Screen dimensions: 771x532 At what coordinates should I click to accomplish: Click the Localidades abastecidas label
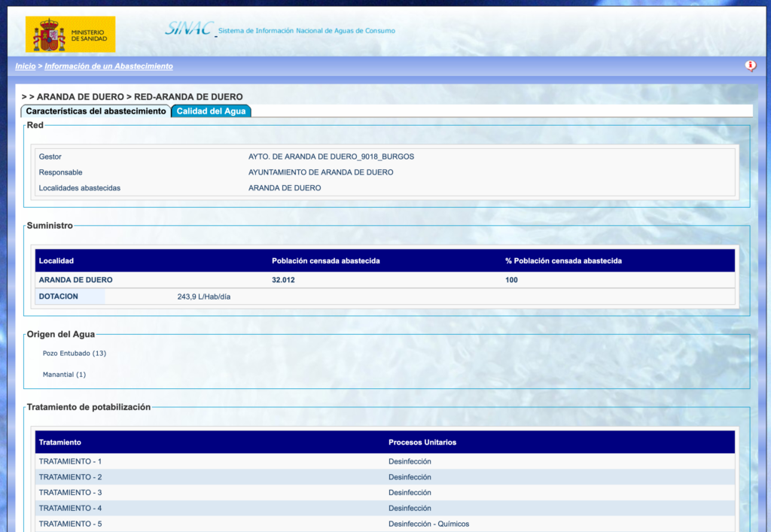(x=80, y=188)
